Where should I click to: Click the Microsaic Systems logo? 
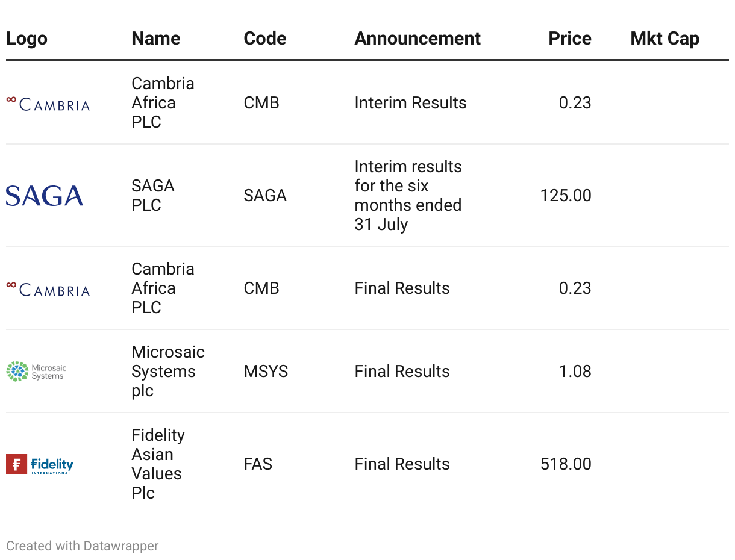click(x=36, y=371)
